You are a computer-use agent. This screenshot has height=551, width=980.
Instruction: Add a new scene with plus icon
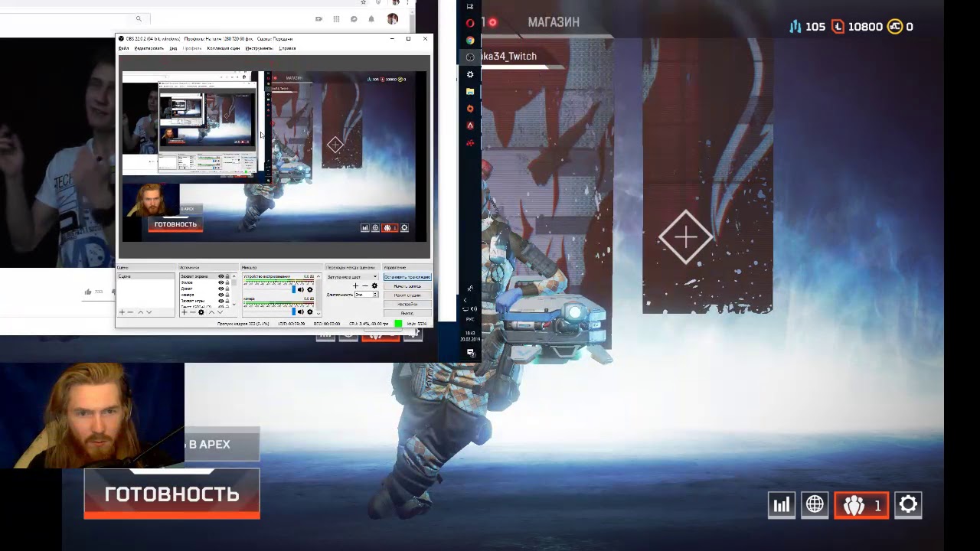tap(122, 312)
